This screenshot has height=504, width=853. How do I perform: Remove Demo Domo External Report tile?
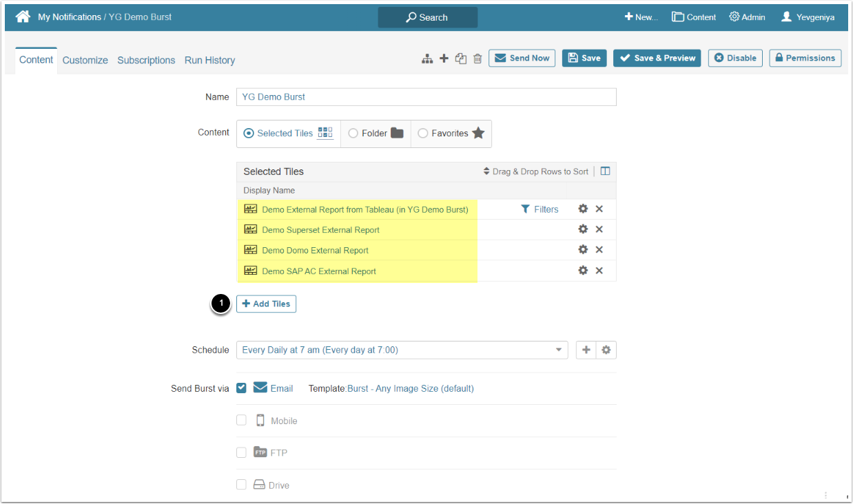click(599, 250)
